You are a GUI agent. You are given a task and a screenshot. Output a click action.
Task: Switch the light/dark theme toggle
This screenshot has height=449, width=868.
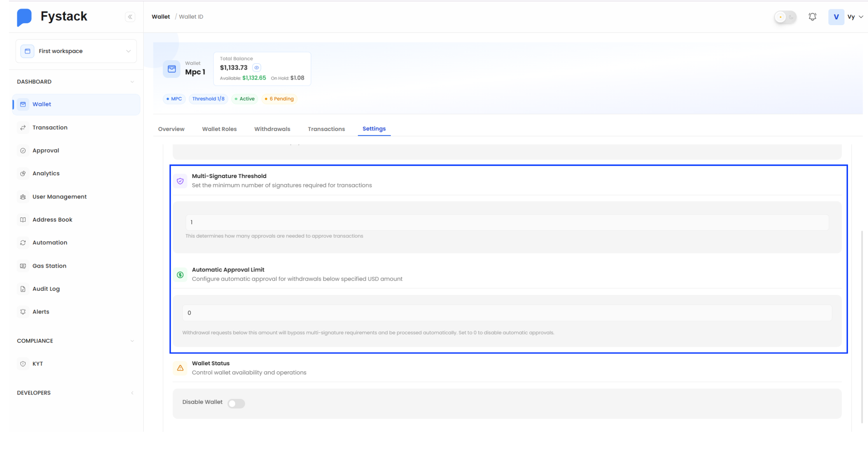(x=785, y=16)
